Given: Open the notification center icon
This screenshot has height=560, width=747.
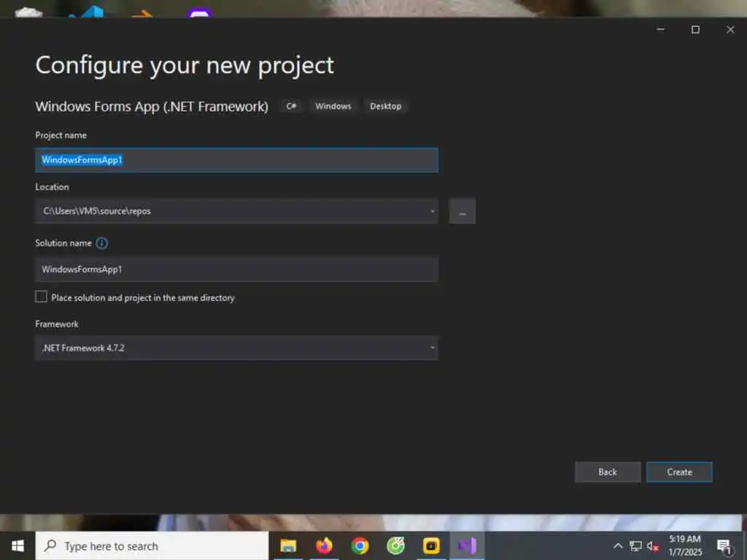Looking at the screenshot, I should tap(724, 546).
